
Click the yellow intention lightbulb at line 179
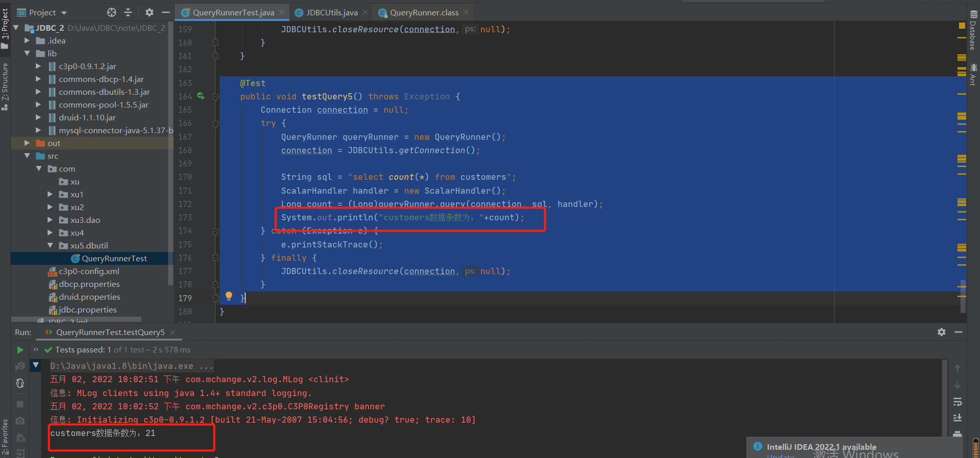click(229, 296)
